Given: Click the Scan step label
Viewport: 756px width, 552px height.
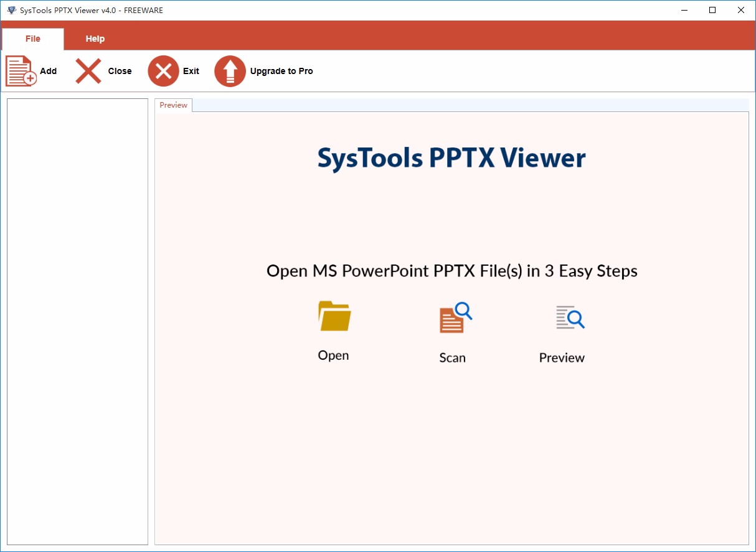Looking at the screenshot, I should pos(452,358).
